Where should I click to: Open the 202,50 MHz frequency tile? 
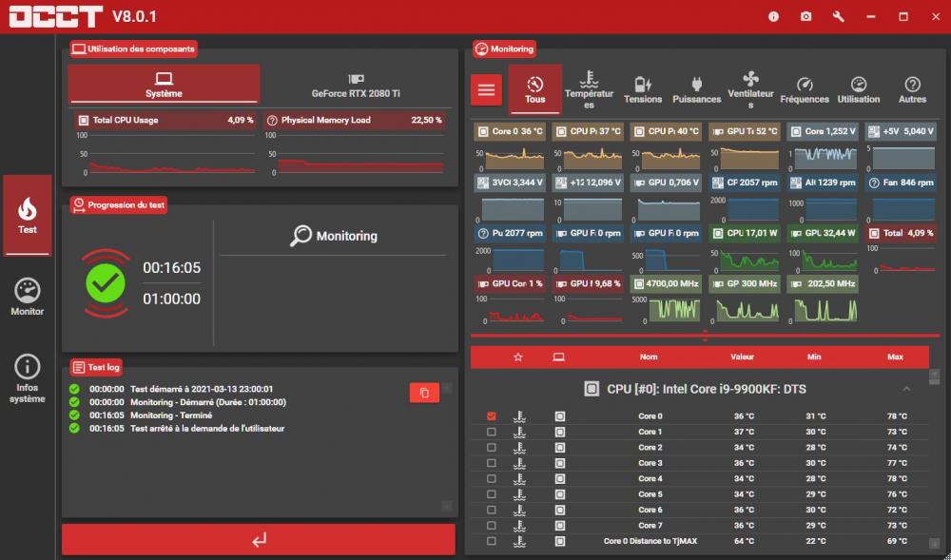coord(823,300)
